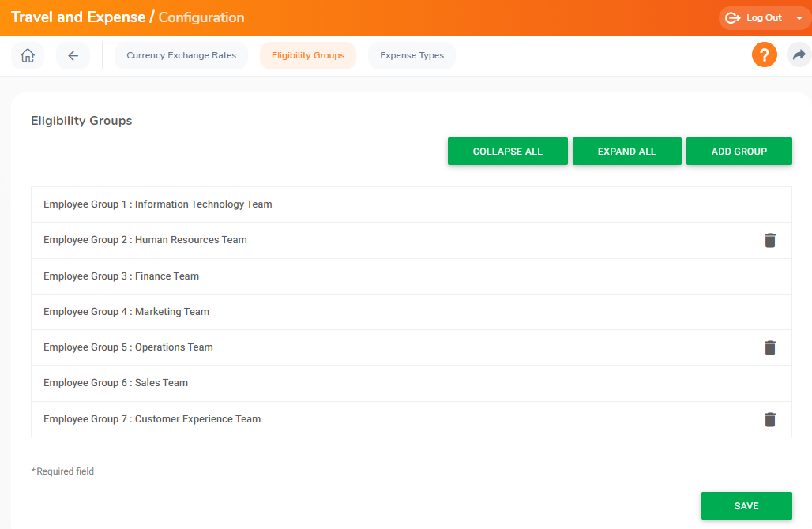Image resolution: width=812 pixels, height=529 pixels.
Task: Click the Home icon
Action: pos(28,55)
